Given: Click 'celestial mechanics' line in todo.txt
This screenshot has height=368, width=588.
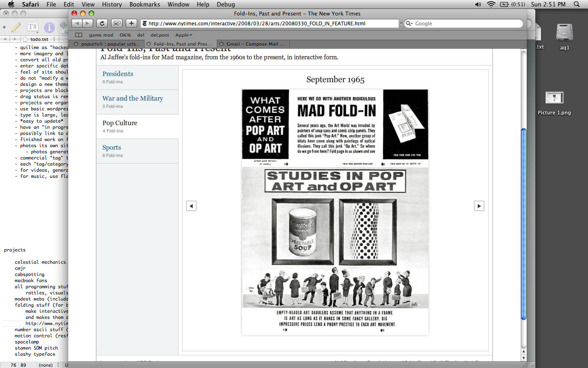Looking at the screenshot, I should 40,262.
